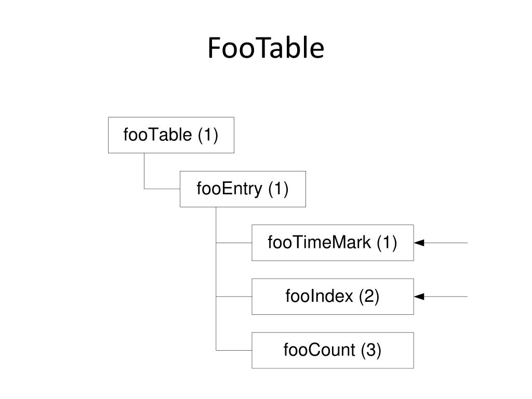Click the connector elbow between fooTable and fooEntry
This screenshot has width=532, height=399.
tap(144, 189)
